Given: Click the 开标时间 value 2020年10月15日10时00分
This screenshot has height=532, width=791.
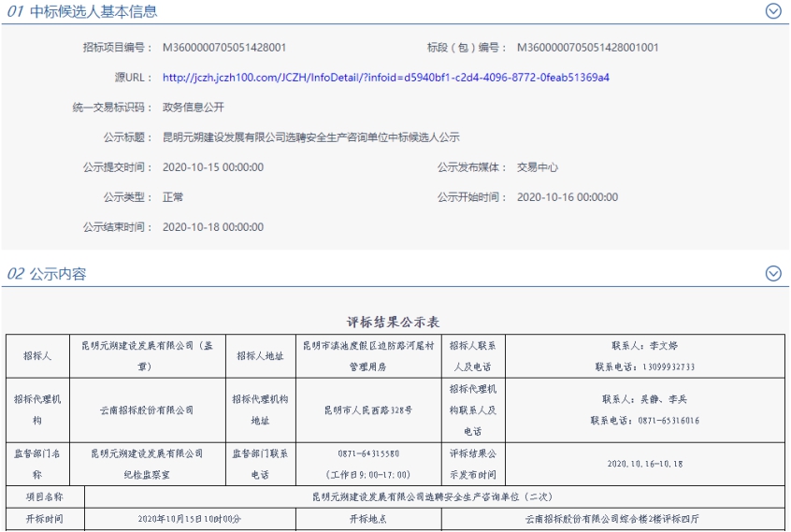Looking at the screenshot, I should tap(190, 519).
